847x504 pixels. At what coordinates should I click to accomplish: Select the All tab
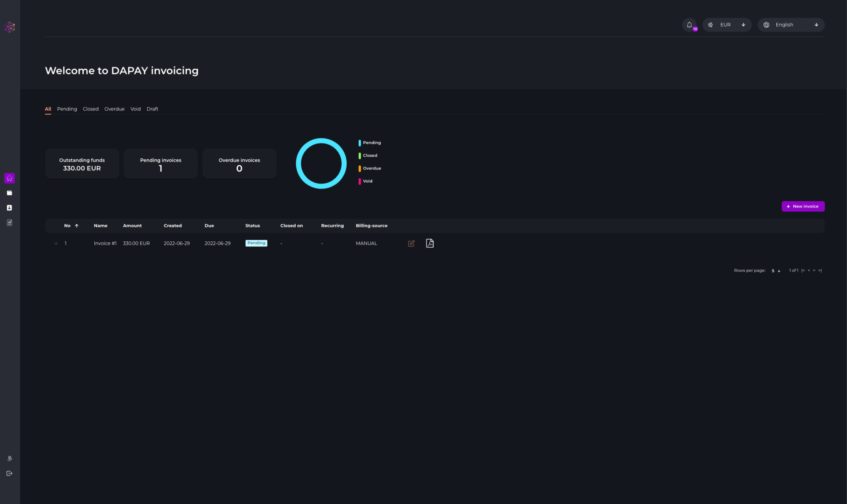click(x=48, y=109)
